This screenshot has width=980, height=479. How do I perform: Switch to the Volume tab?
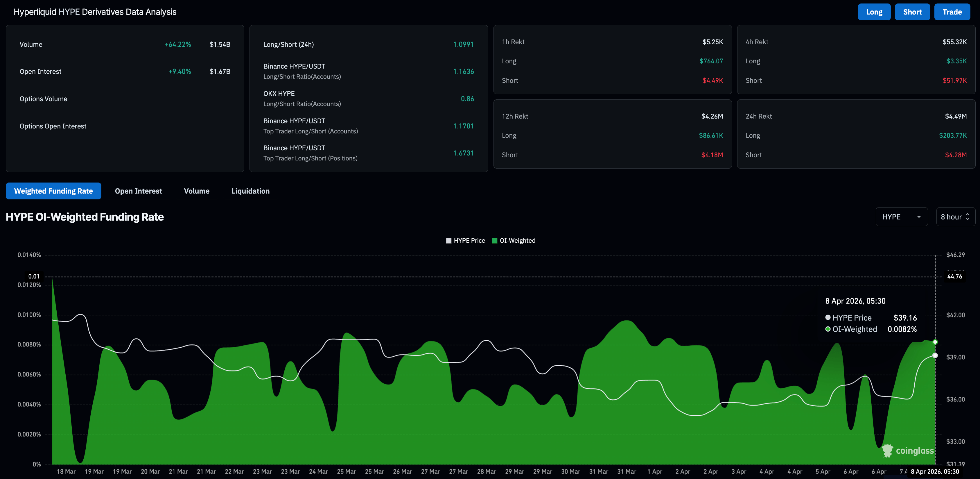click(x=197, y=191)
